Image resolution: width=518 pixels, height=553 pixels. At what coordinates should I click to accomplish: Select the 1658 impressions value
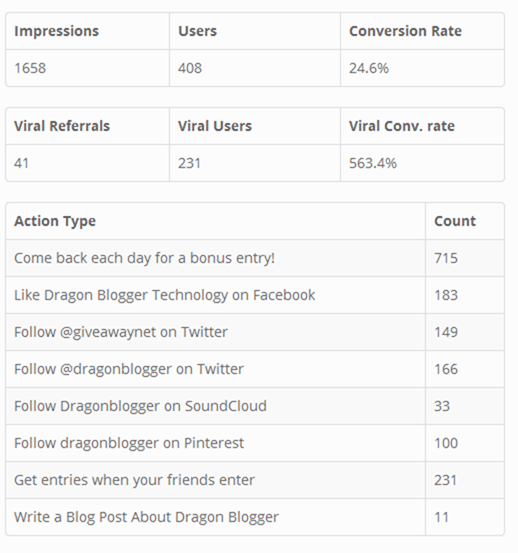tap(30, 68)
